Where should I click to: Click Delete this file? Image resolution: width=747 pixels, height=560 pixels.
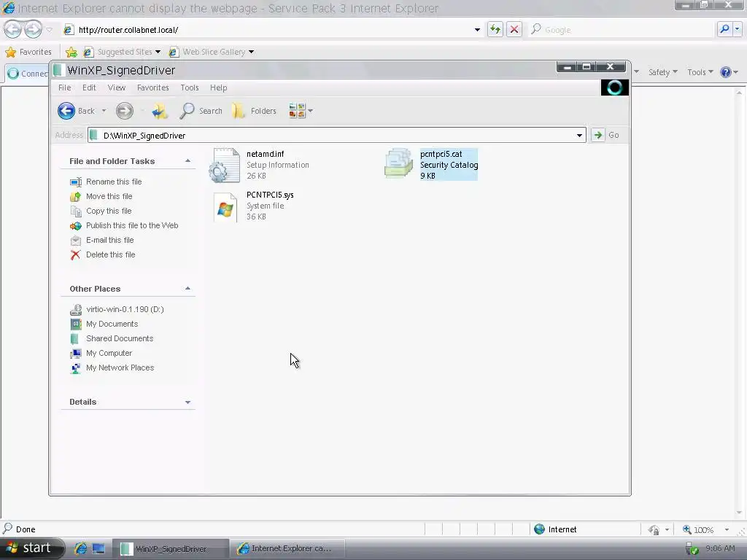(x=111, y=254)
